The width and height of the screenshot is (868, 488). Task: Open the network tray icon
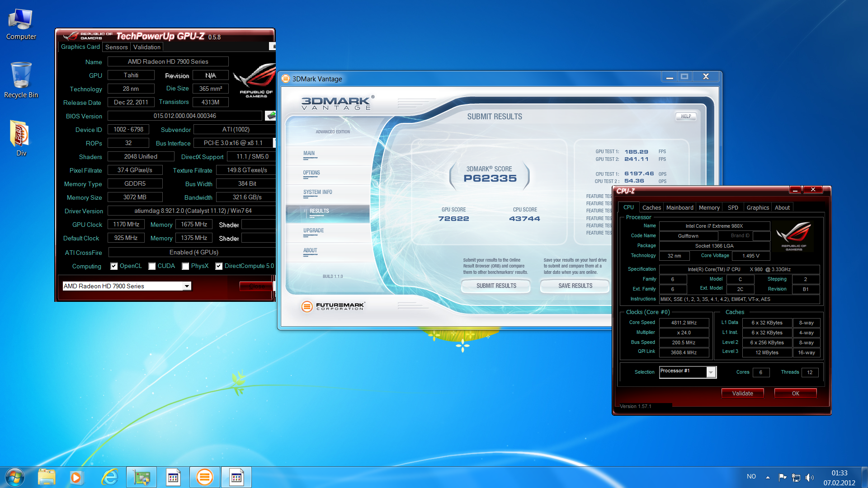coord(796,477)
